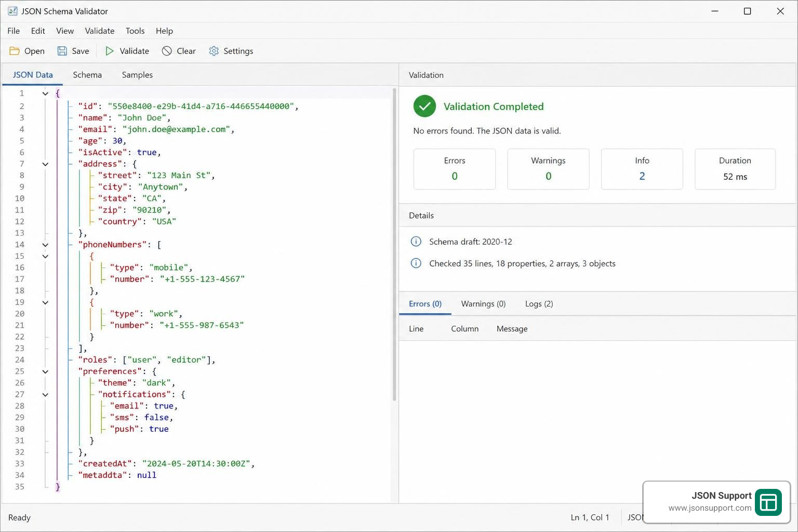Viewport: 798px width, 532px height.
Task: Select the Errors (0) tab
Action: [425, 304]
